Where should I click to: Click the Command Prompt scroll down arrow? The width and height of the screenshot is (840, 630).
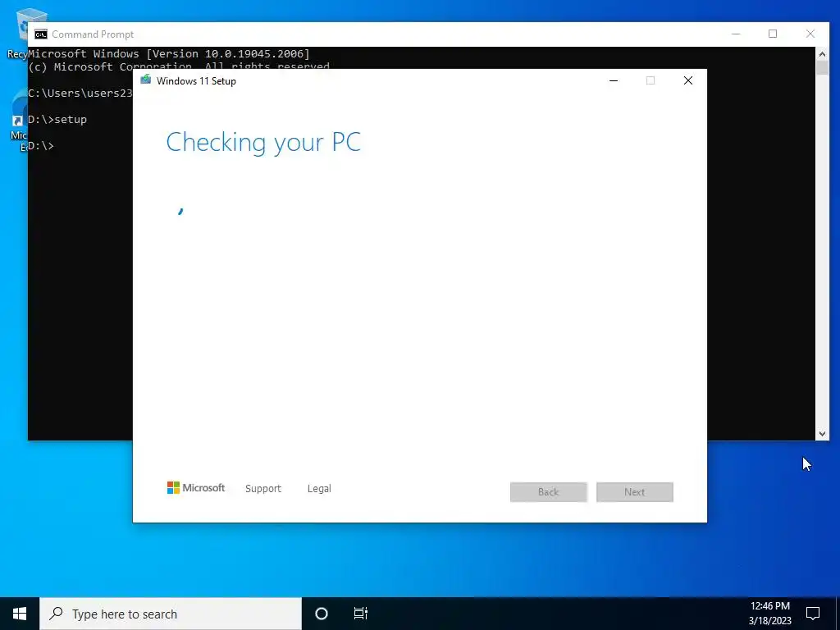pyautogui.click(x=822, y=434)
